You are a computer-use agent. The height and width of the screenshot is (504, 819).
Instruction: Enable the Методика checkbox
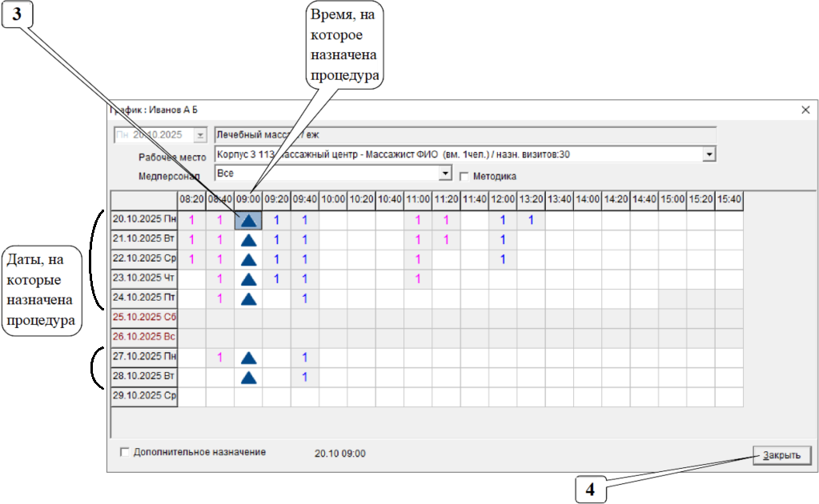pyautogui.click(x=464, y=177)
